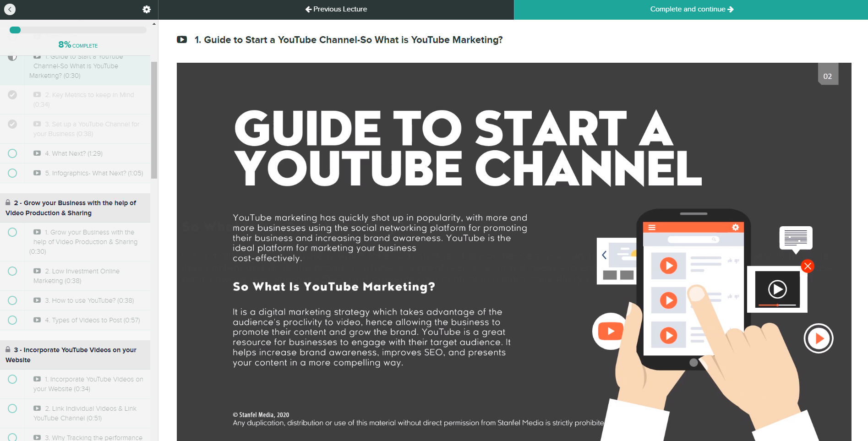This screenshot has height=441, width=868.
Task: Click '8% COMPLETE' progress label
Action: tap(78, 45)
